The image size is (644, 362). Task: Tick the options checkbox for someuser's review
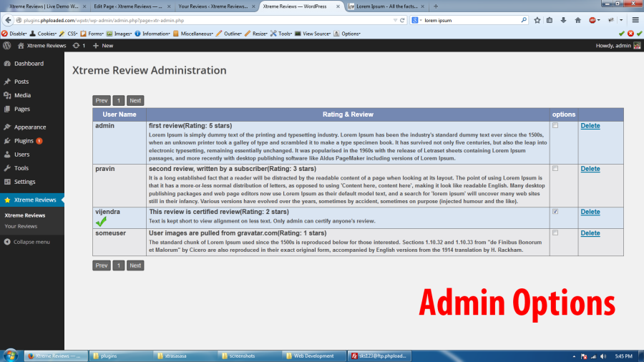click(555, 233)
